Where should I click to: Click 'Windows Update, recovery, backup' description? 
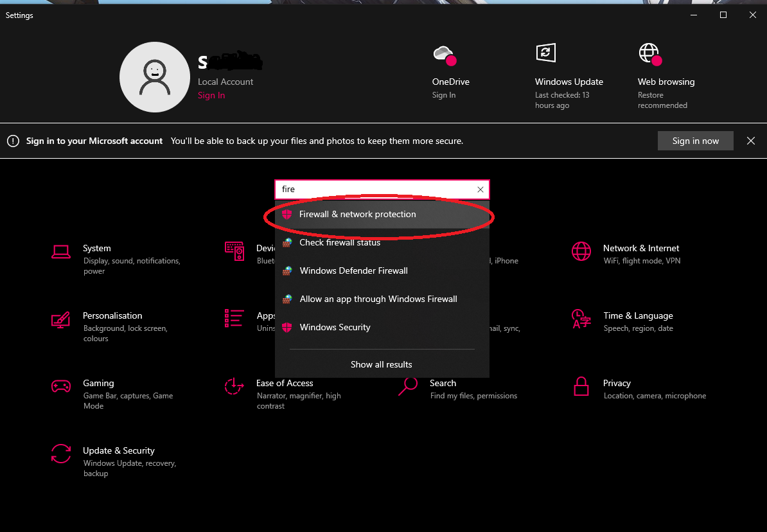pos(130,468)
